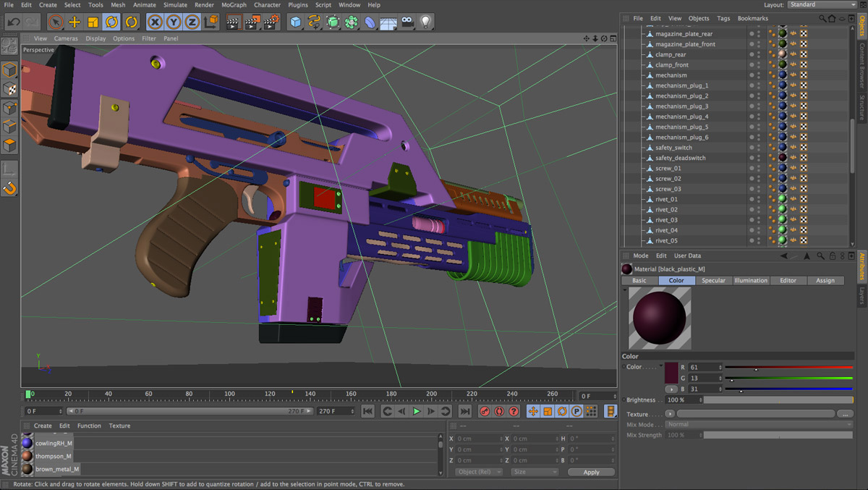The height and width of the screenshot is (490, 868).
Task: Open the NURBS generator icon
Action: [333, 22]
